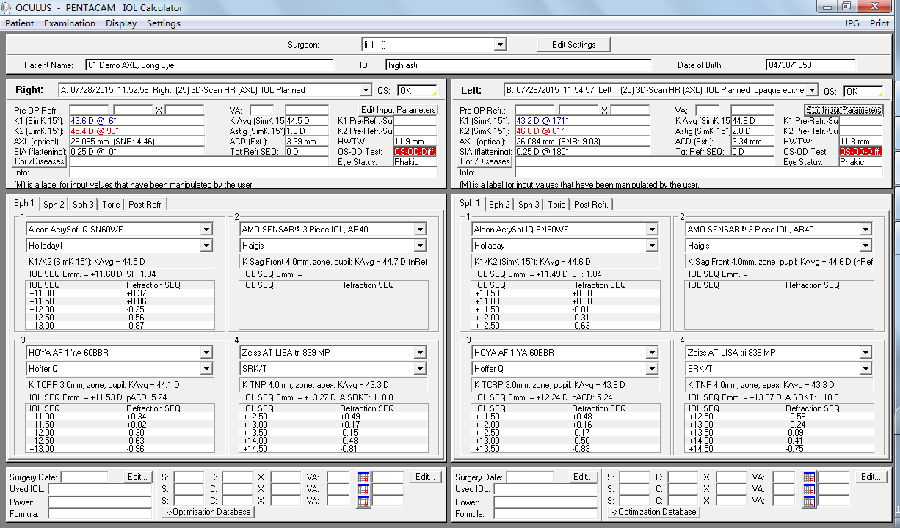Open left eye AMO Sensar lens dropdown

tap(866, 229)
